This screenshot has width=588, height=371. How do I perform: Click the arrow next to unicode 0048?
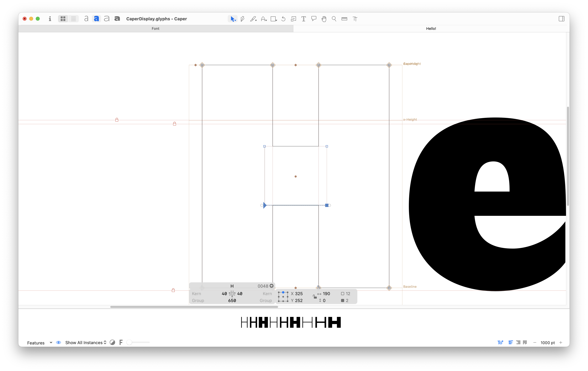(x=272, y=286)
